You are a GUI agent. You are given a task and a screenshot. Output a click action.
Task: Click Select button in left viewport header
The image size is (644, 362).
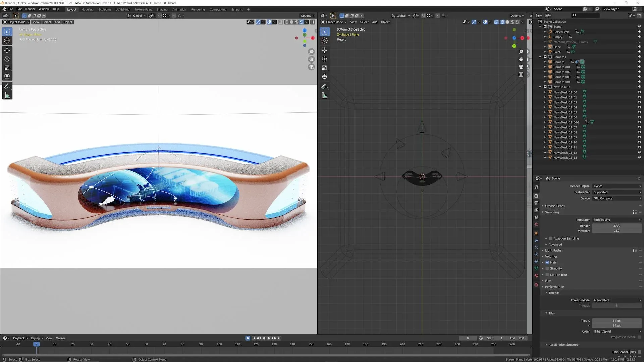(x=47, y=22)
